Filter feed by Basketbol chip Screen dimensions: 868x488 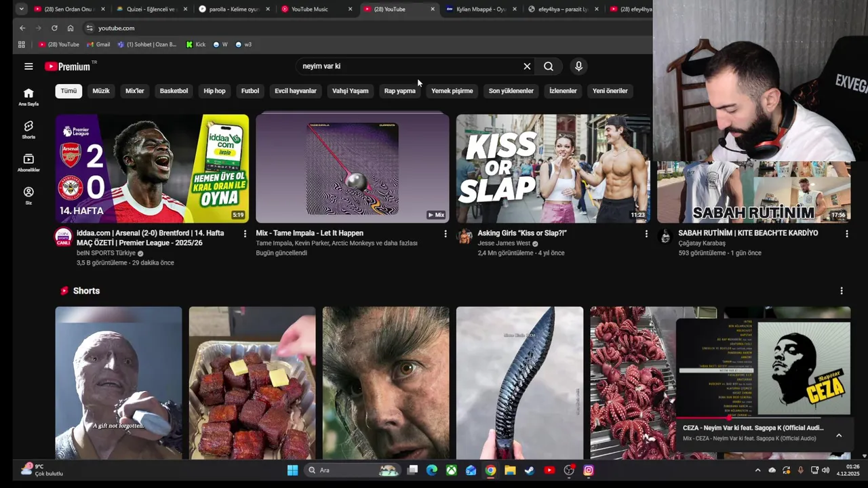coord(174,91)
